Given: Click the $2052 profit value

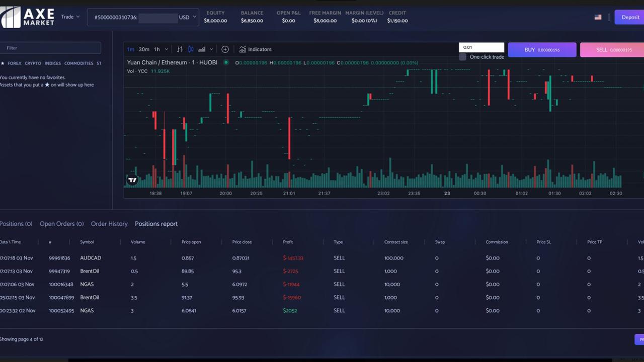Looking at the screenshot, I should coord(290,310).
